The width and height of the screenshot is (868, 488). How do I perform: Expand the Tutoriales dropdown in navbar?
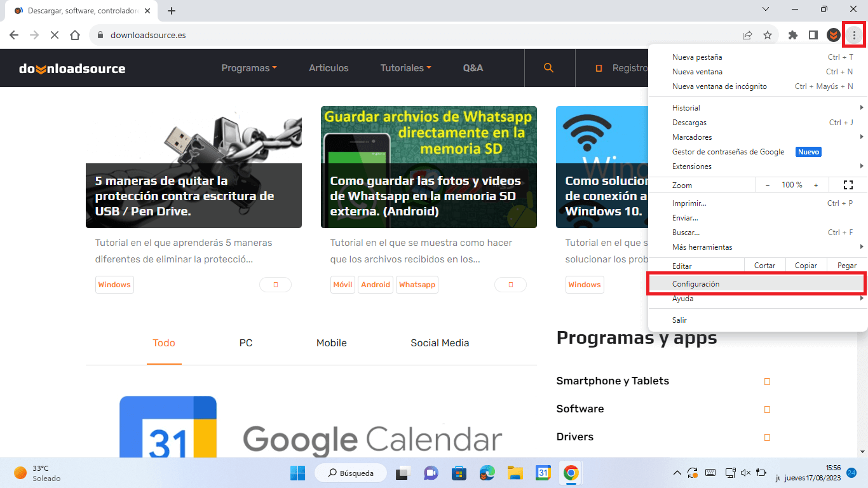(406, 68)
